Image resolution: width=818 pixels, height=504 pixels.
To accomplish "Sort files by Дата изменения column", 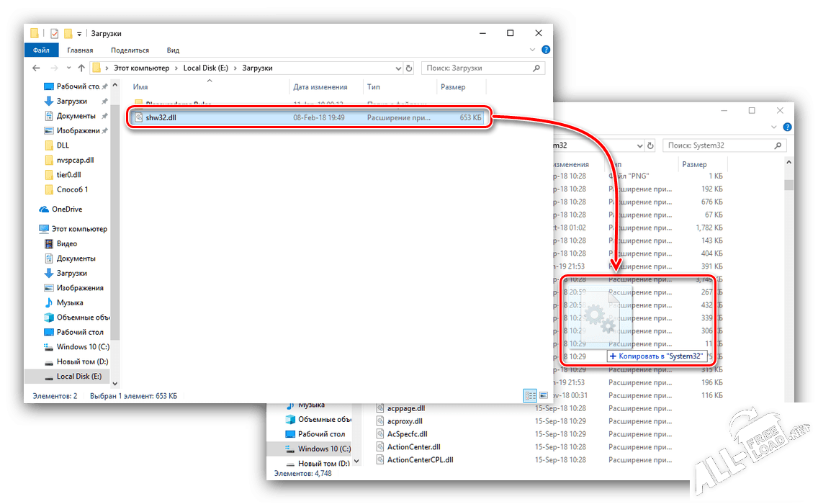I will pyautogui.click(x=320, y=87).
